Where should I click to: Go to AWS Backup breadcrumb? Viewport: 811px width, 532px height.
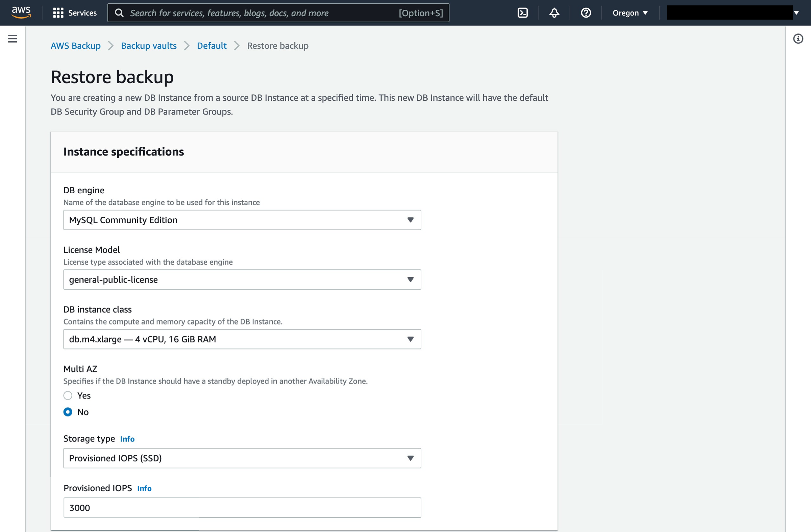tap(76, 46)
